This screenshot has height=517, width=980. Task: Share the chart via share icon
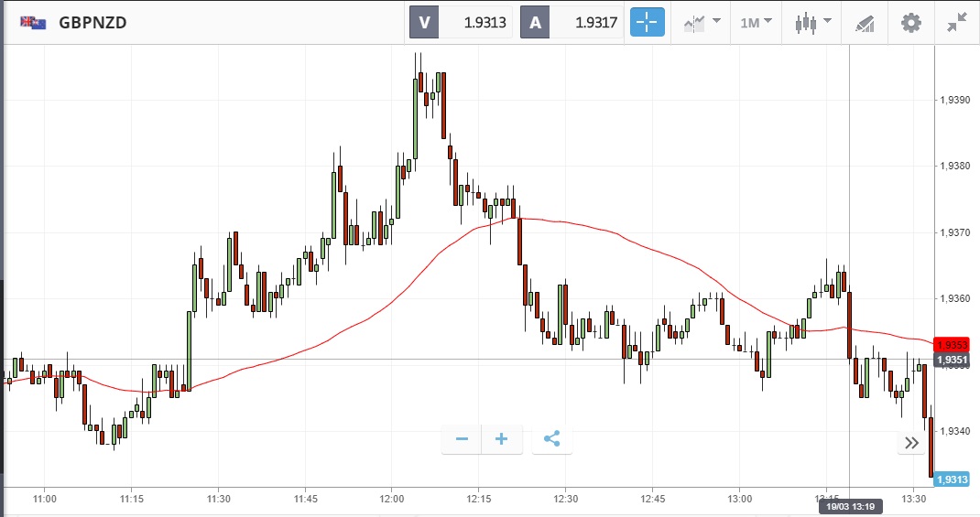[551, 439]
